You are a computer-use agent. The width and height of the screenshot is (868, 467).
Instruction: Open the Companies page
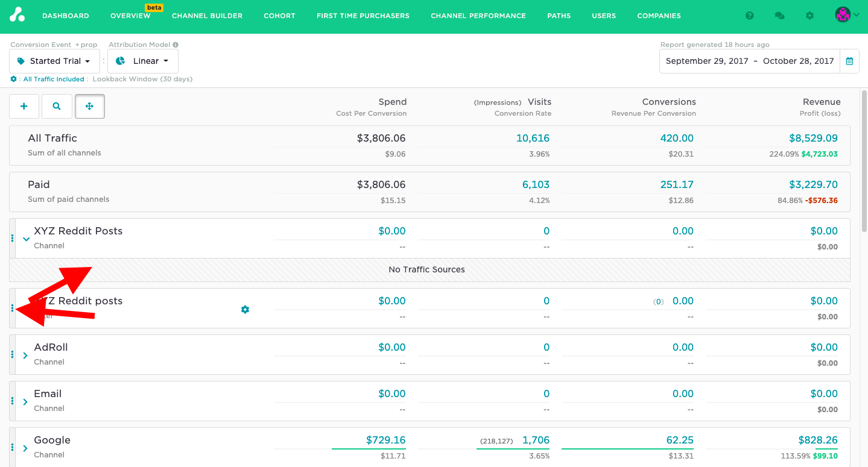click(659, 16)
